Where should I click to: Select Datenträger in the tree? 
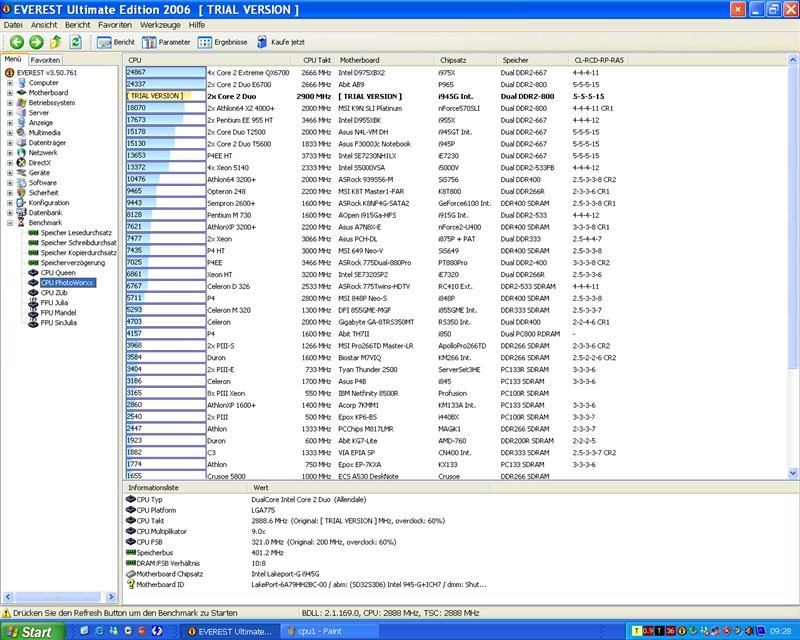pyautogui.click(x=47, y=143)
